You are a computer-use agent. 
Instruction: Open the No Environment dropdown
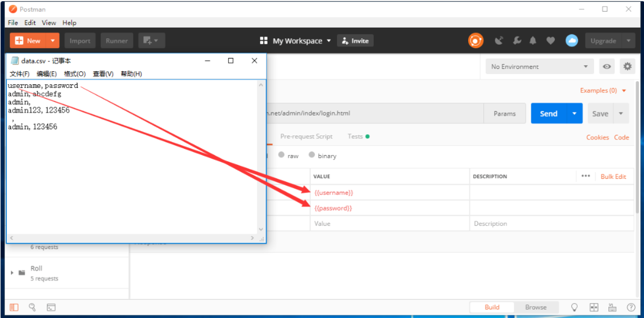click(539, 66)
